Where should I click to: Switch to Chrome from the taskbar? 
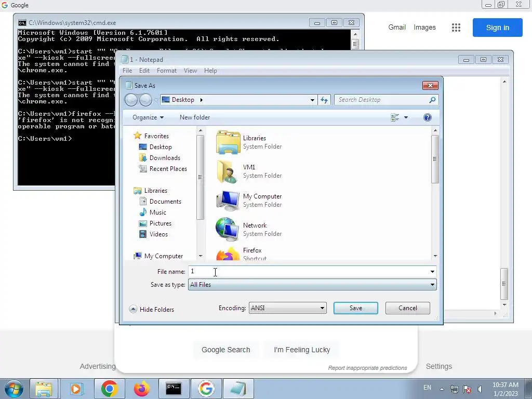point(109,389)
